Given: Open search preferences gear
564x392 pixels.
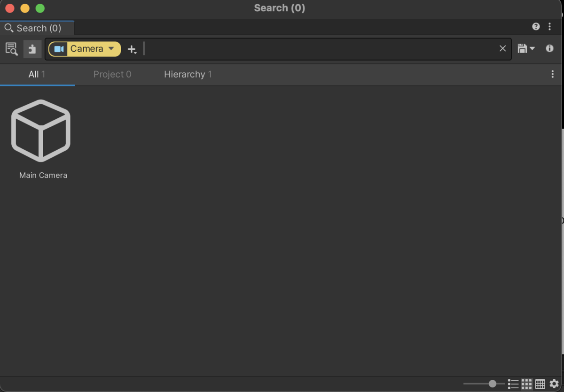Looking at the screenshot, I should pos(554,384).
